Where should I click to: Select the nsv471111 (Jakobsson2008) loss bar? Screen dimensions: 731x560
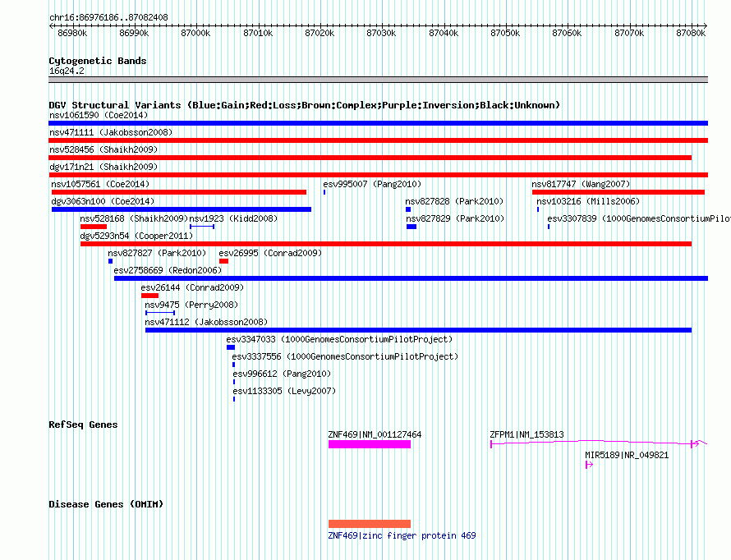pyautogui.click(x=378, y=140)
